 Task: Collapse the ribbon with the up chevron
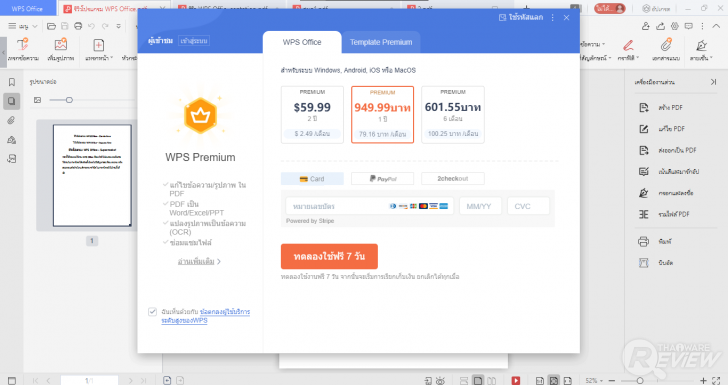716,26
